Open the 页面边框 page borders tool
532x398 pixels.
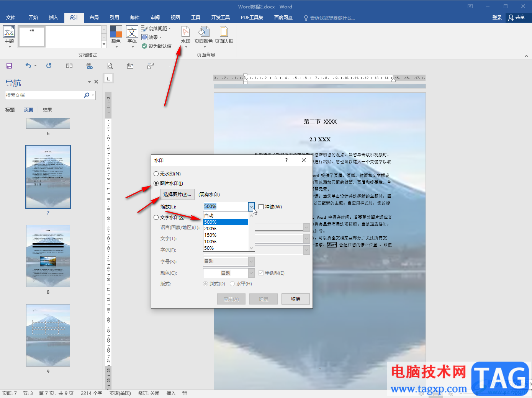click(224, 36)
